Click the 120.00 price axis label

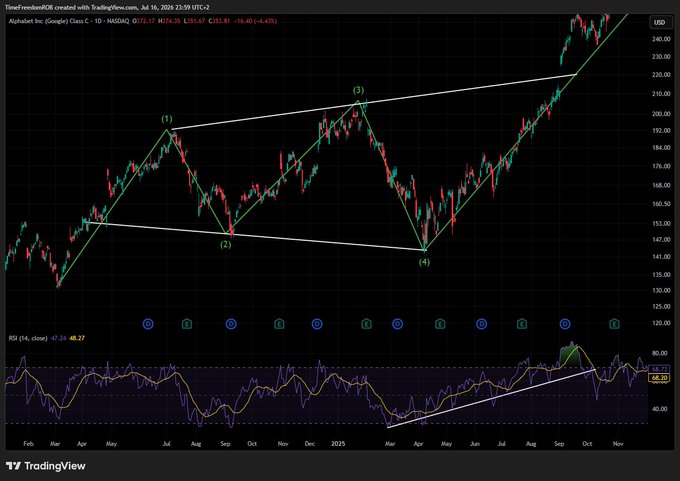tap(659, 323)
